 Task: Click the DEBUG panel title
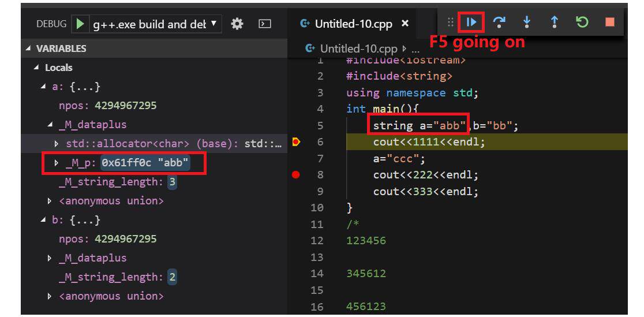[x=51, y=24]
